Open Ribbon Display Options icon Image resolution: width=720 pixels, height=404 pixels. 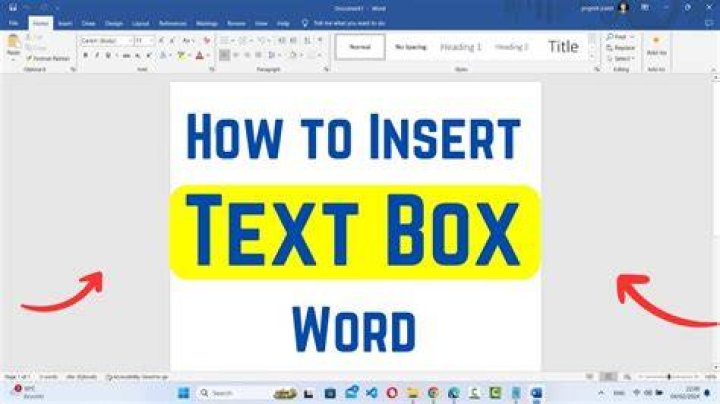tap(645, 8)
